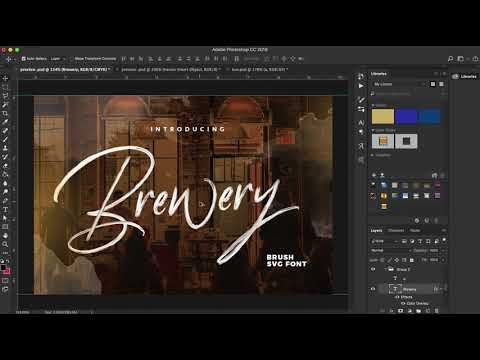480x360 pixels.
Task: Select the yellow color swatch in Libraries
Action: pos(383,117)
